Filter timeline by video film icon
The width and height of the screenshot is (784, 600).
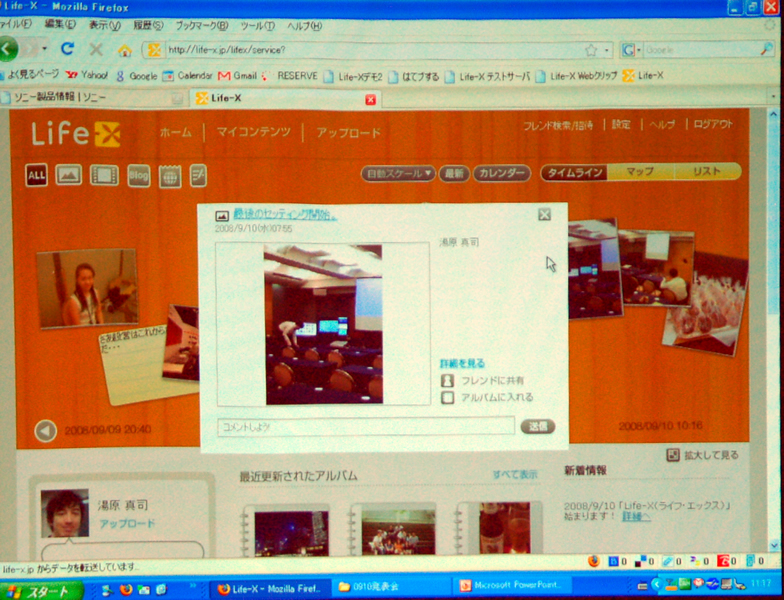(104, 175)
